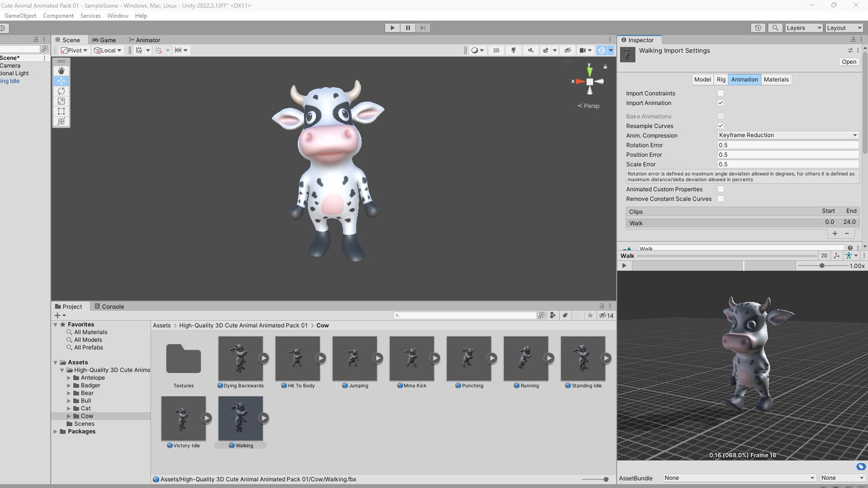Open the Layers dropdown
The image size is (868, 488).
(x=803, y=28)
